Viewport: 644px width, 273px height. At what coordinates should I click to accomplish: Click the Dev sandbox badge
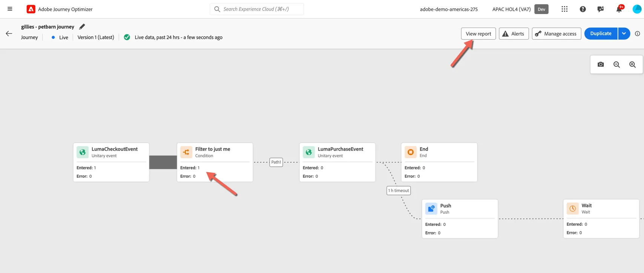541,9
